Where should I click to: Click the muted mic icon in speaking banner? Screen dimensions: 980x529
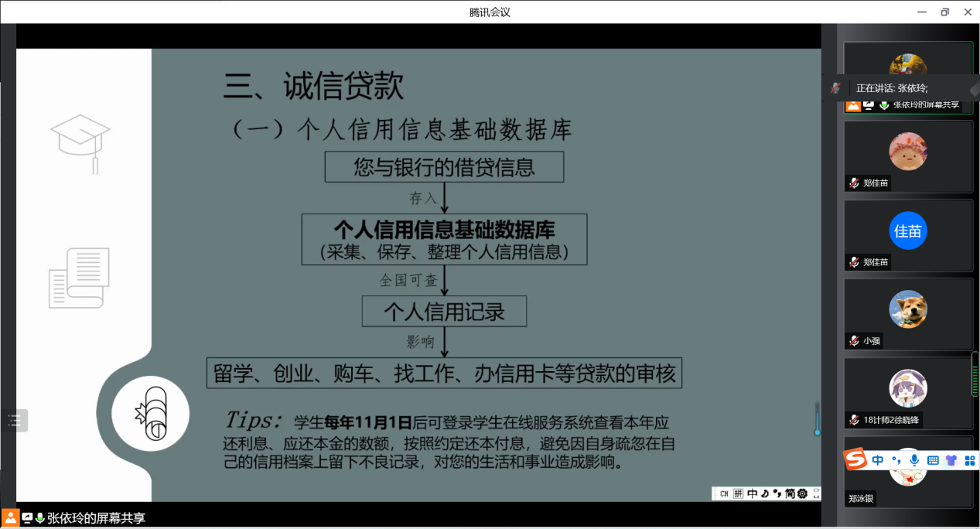(835, 88)
